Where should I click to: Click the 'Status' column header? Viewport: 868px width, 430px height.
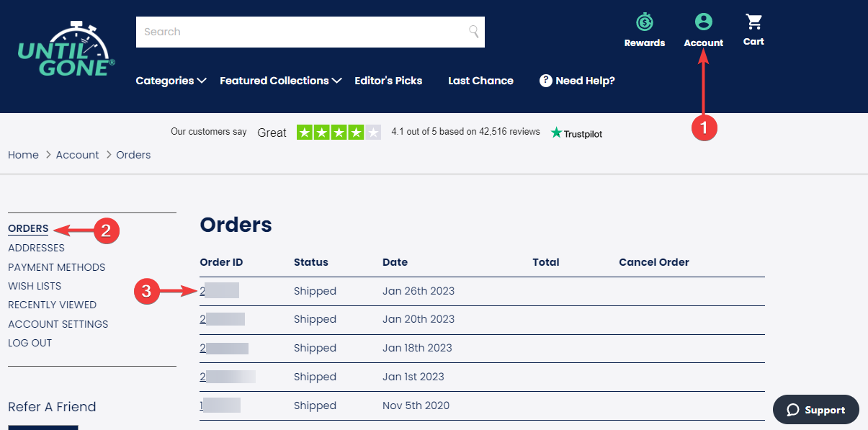[310, 262]
